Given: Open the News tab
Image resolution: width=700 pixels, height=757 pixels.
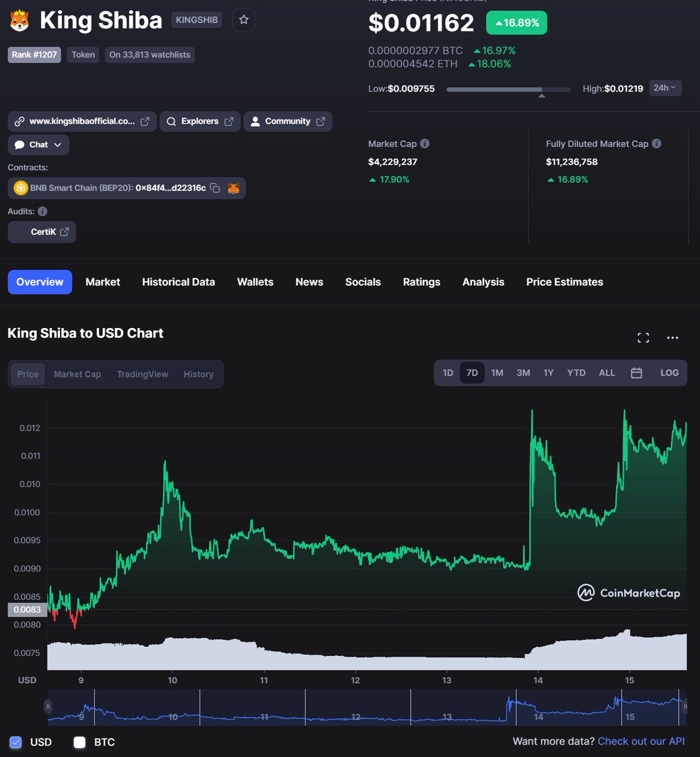Looking at the screenshot, I should [309, 282].
